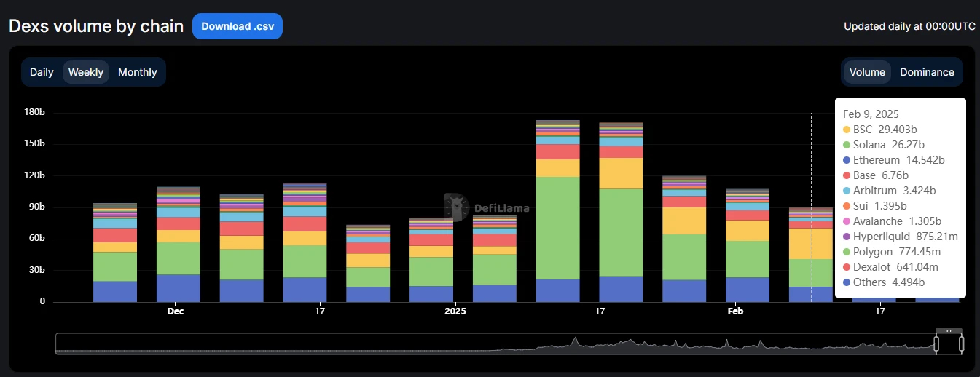The image size is (980, 377).
Task: Click the light-blue Arbitrum legend dot
Action: click(x=846, y=191)
